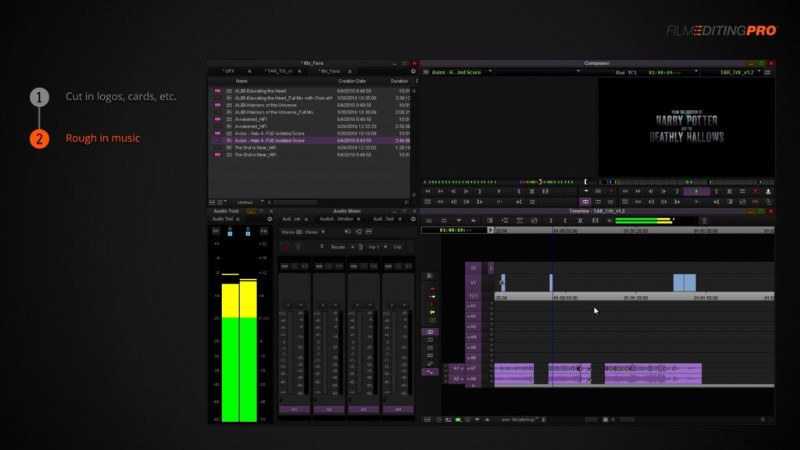Toggle the PH peak hold button in Audio Tool
The width and height of the screenshot is (800, 450).
[x=264, y=232]
